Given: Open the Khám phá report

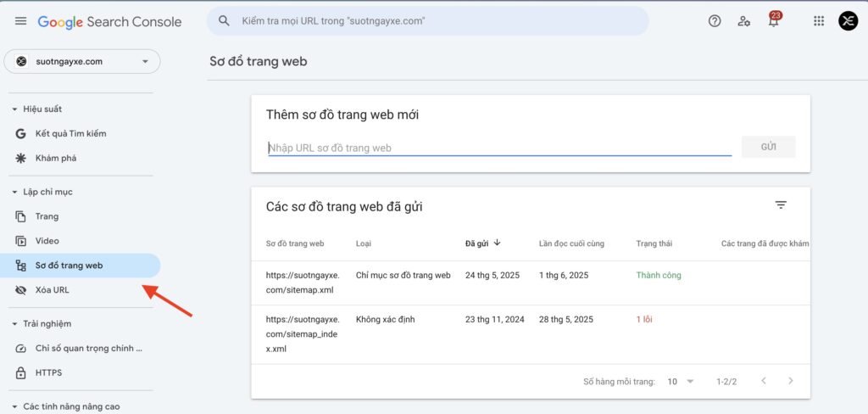Looking at the screenshot, I should click(56, 158).
